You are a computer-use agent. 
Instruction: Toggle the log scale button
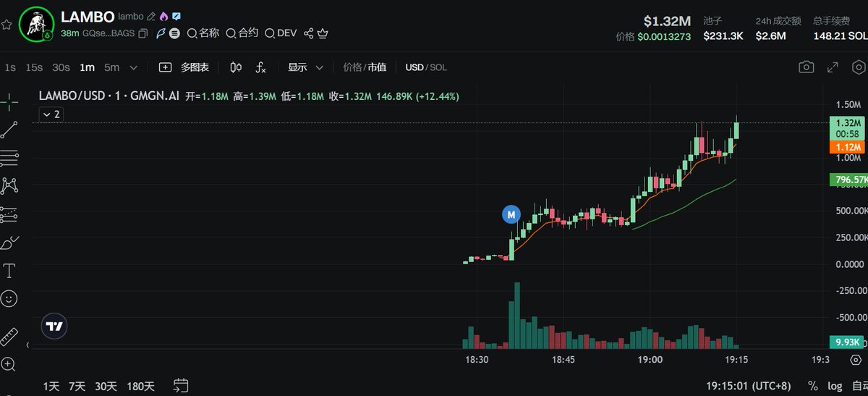[835, 386]
